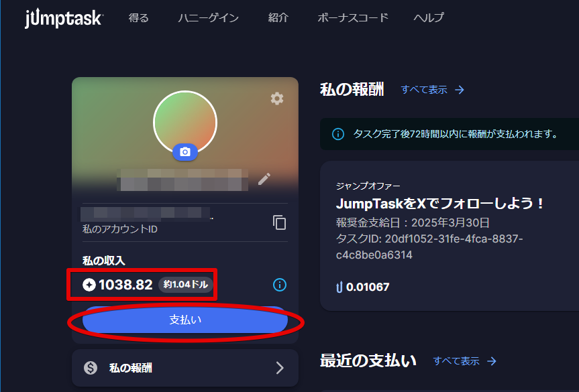Open the 私の報酬 sidebar row

(185, 368)
